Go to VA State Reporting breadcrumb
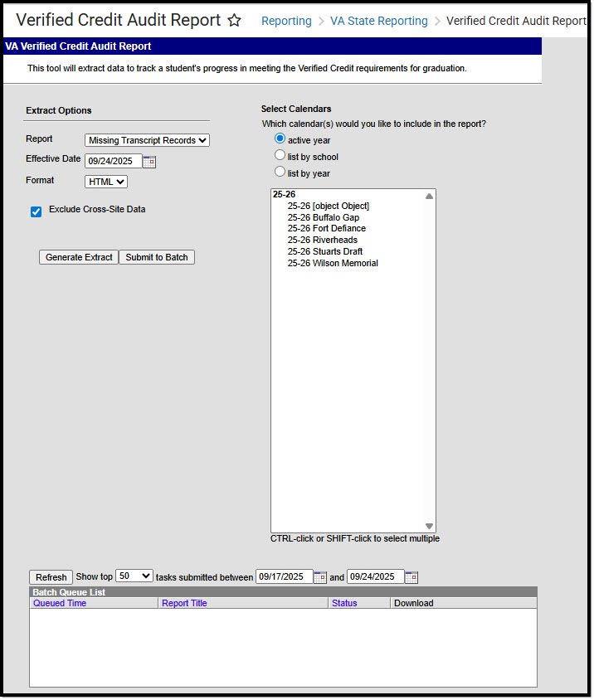The height and width of the screenshot is (700, 594). [379, 21]
